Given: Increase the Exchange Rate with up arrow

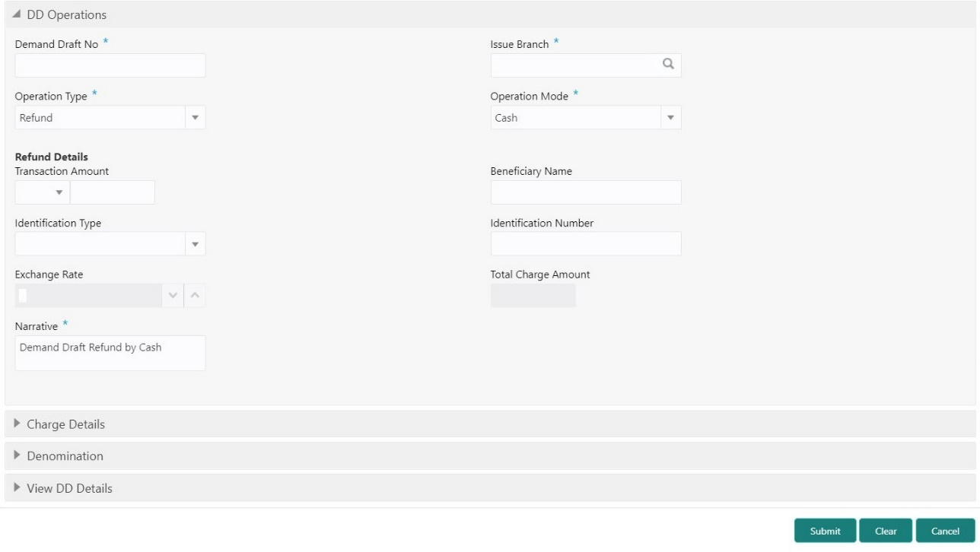Looking at the screenshot, I should tap(195, 296).
